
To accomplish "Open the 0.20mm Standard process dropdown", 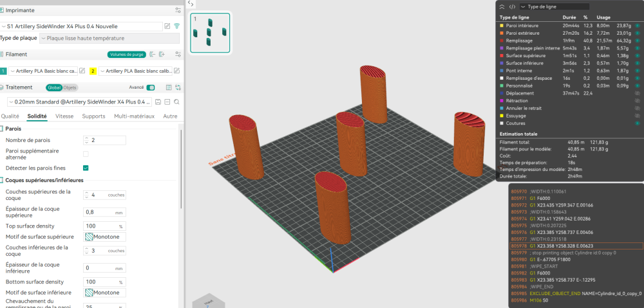I will point(80,102).
